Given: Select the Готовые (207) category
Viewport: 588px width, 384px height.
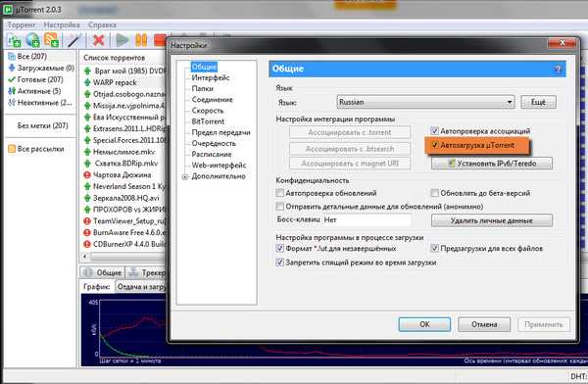Looking at the screenshot, I should click(35, 79).
